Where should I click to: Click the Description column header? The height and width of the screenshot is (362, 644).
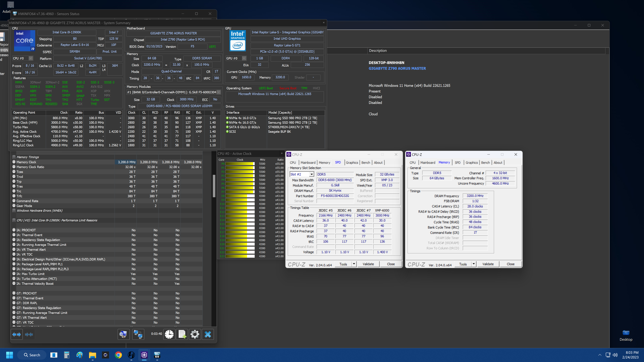486,50
